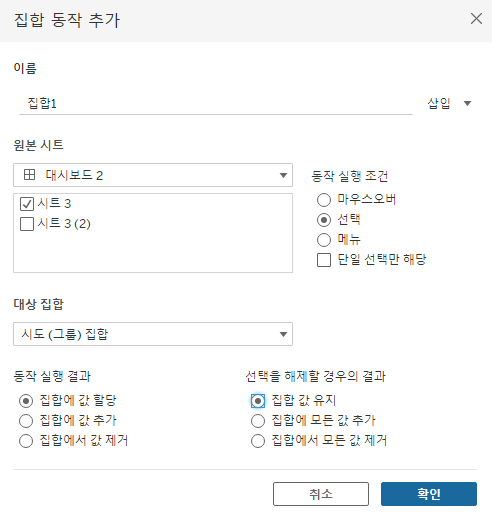Choose 집합에서 값 제거 radio option
The height and width of the screenshot is (517, 492).
26,441
